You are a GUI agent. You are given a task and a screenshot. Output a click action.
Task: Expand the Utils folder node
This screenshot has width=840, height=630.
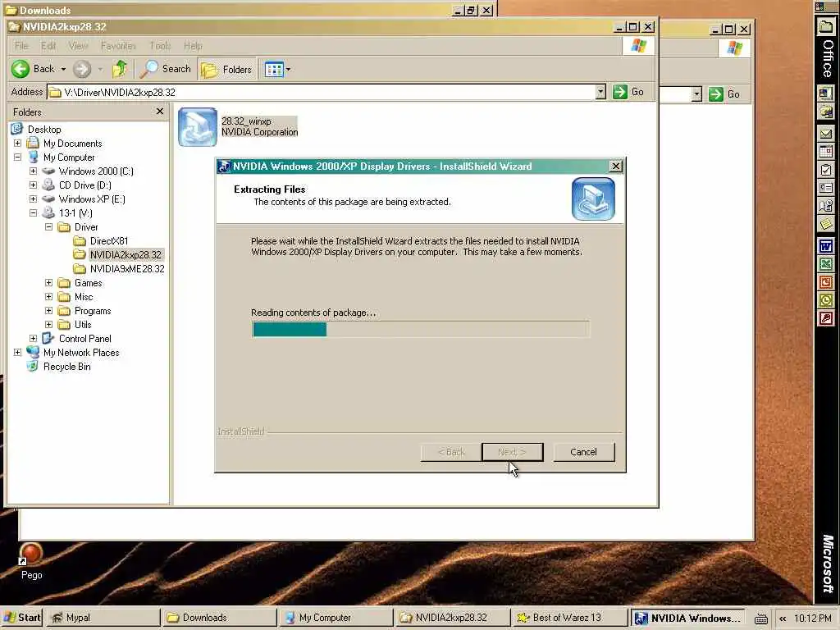point(48,325)
